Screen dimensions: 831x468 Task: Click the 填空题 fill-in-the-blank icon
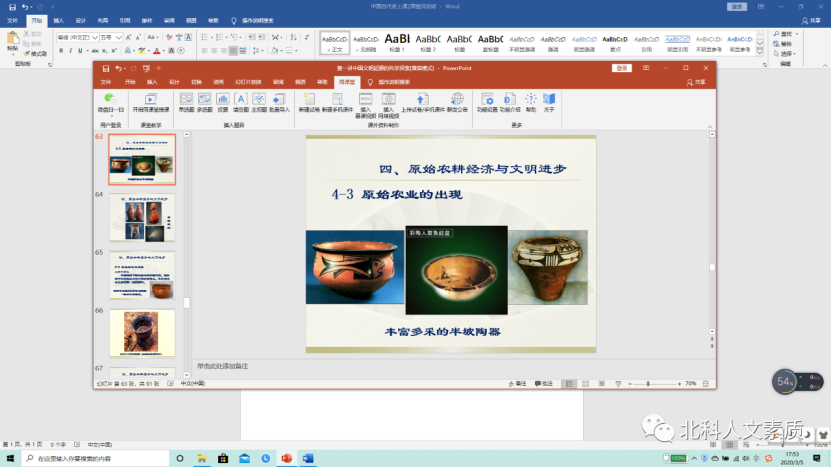pyautogui.click(x=240, y=100)
